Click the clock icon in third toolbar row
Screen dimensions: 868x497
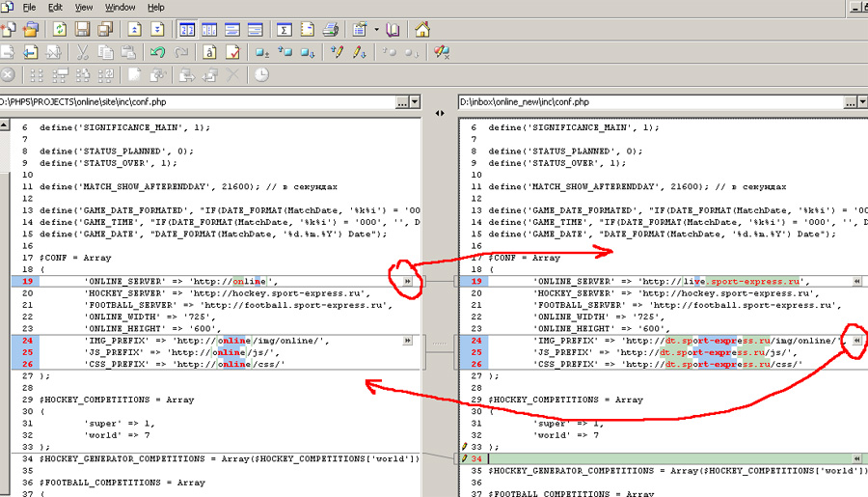[260, 74]
